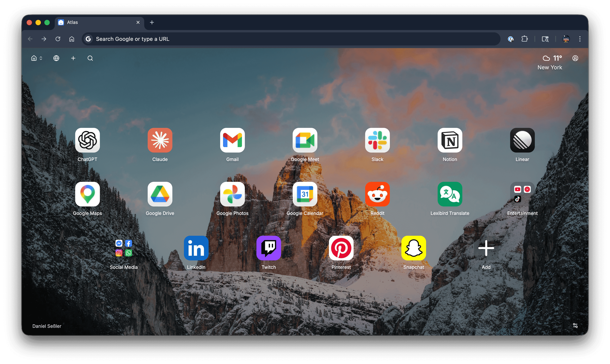This screenshot has height=364, width=610.
Task: Open Google Calendar shortcut
Action: [x=305, y=194]
